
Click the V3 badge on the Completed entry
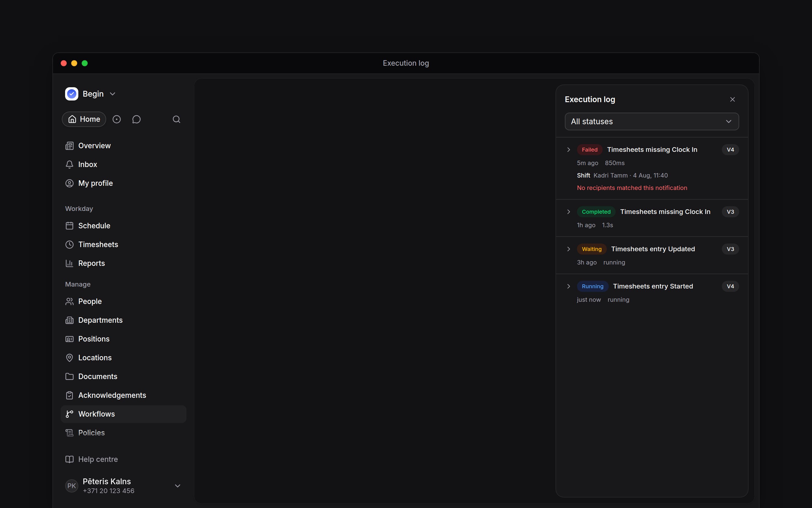pos(730,212)
